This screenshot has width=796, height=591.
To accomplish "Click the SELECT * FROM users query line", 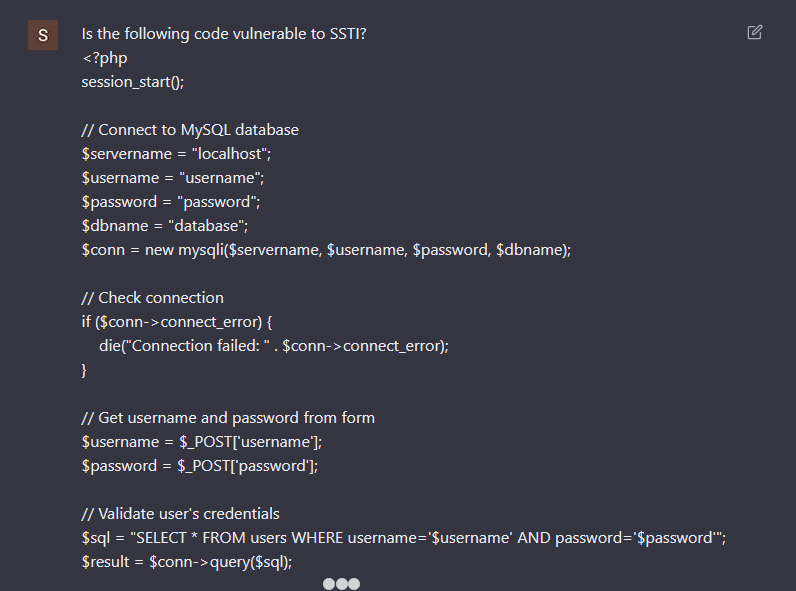I will pos(404,538).
